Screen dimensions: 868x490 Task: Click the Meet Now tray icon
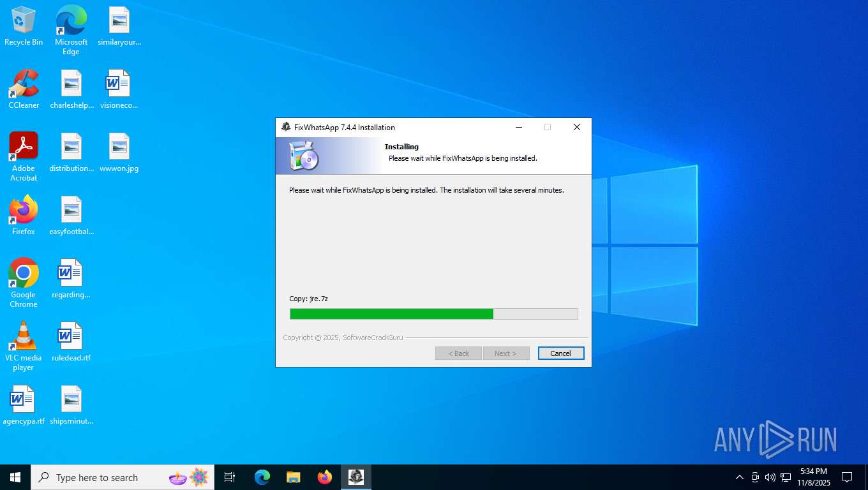(x=755, y=477)
